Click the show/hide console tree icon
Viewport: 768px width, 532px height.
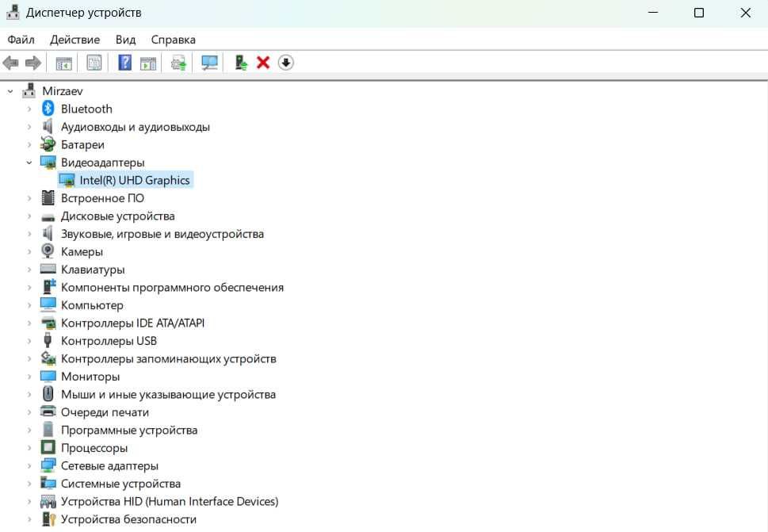point(63,63)
